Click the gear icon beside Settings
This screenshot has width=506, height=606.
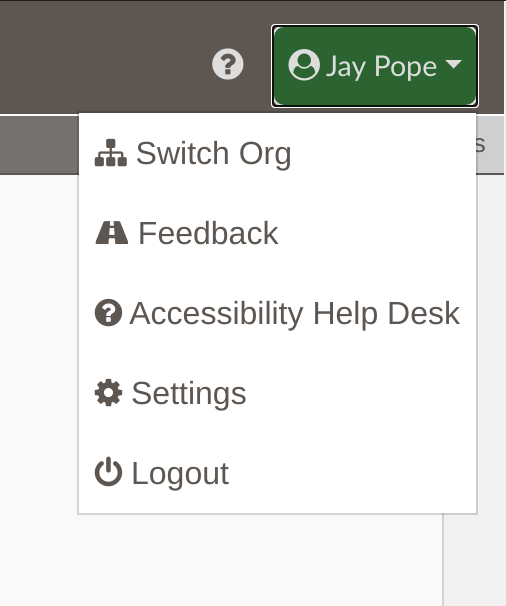click(108, 393)
